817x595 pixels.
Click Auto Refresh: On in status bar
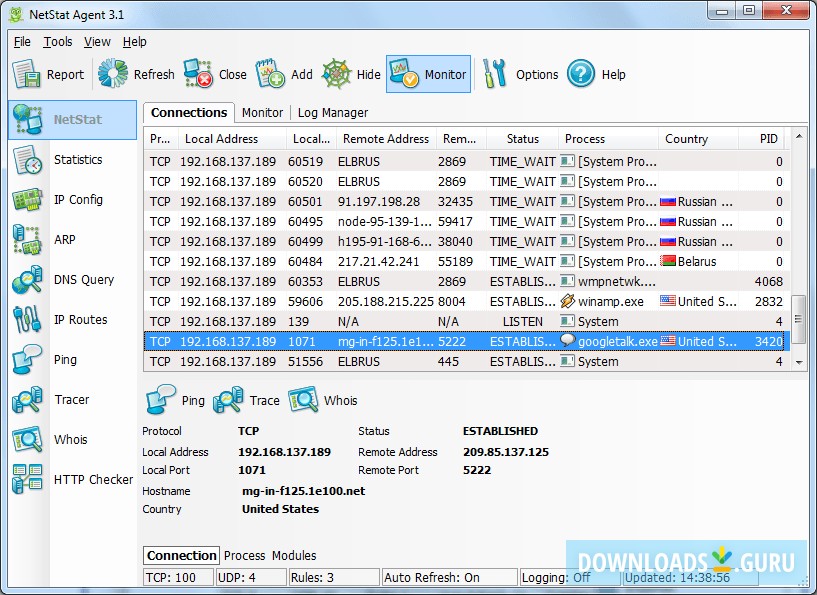[x=449, y=578]
